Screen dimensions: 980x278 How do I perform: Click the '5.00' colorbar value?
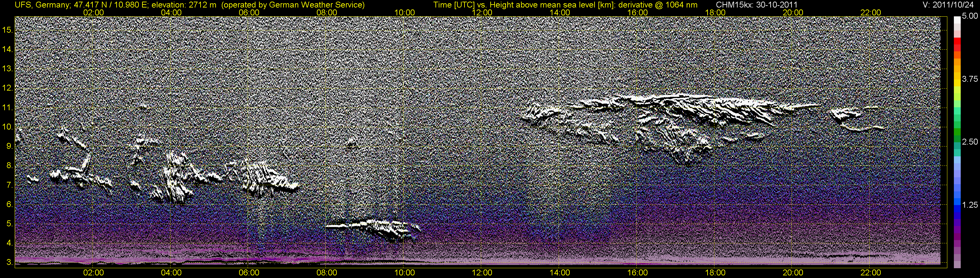point(970,16)
